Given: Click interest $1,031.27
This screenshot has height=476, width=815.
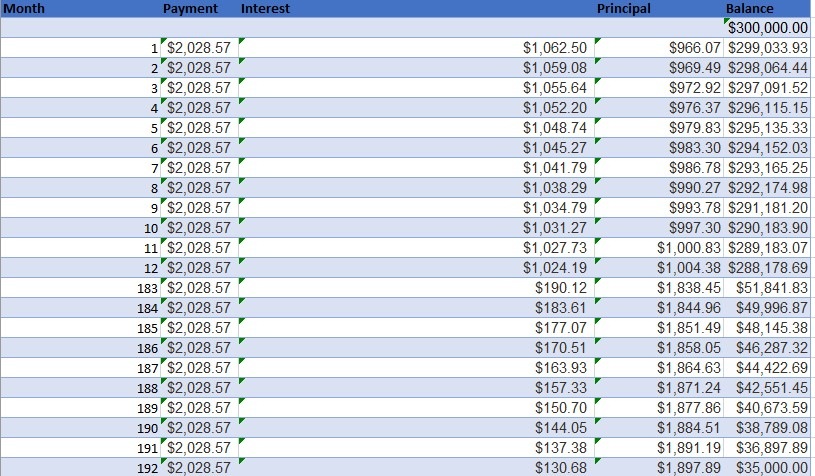Looking at the screenshot, I should coord(416,228).
